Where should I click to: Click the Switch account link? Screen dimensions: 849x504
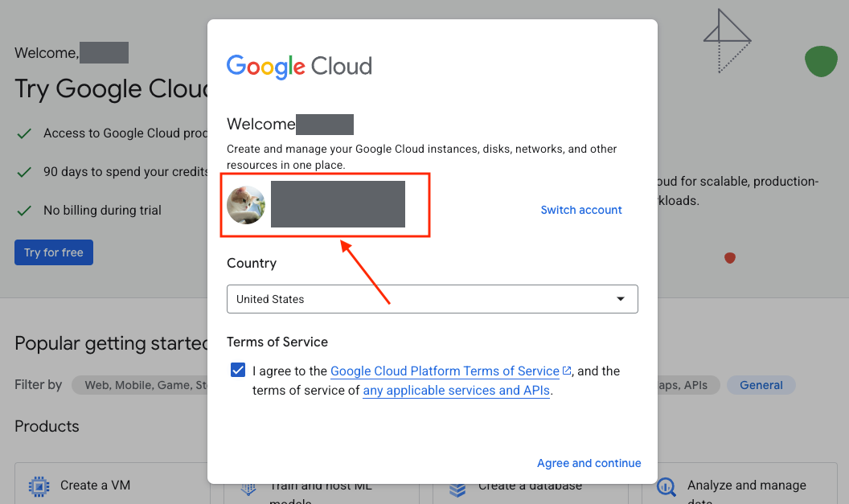(x=581, y=210)
